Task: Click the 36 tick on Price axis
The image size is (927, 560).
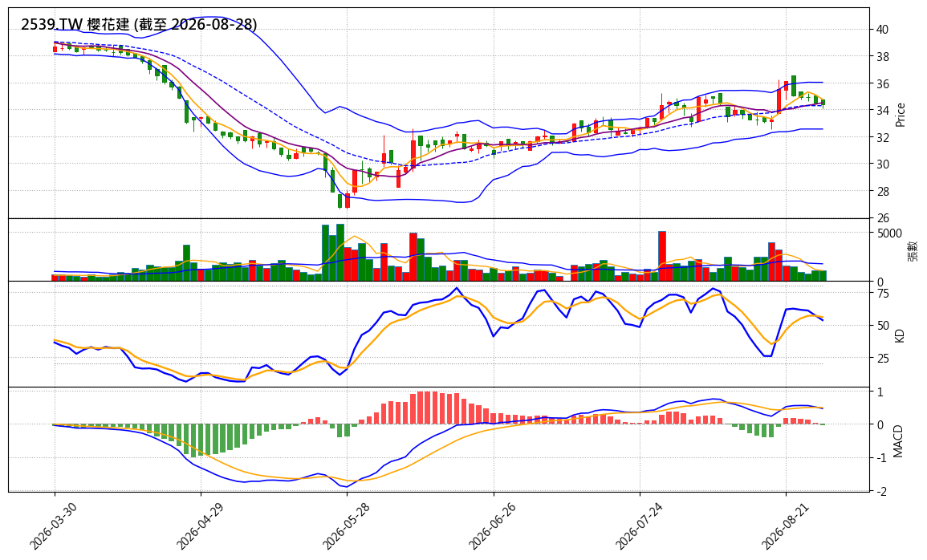Action: 883,84
